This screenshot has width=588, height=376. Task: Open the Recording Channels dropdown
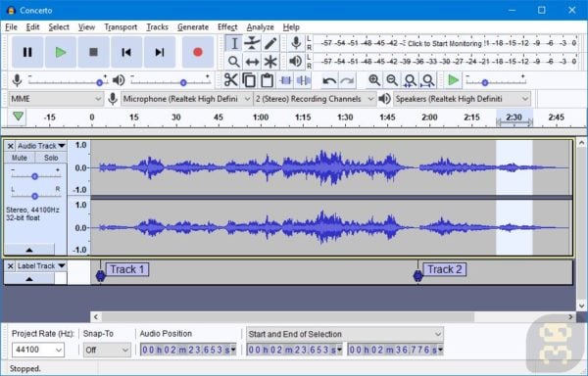pos(315,99)
